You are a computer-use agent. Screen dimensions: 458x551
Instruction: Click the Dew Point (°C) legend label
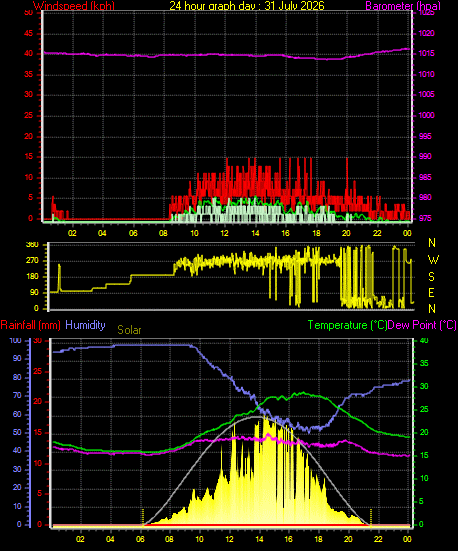[x=422, y=325]
